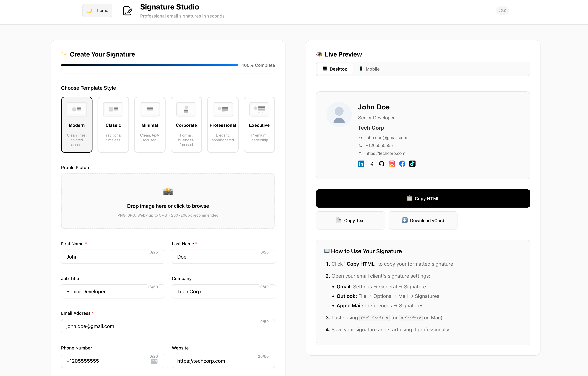This screenshot has height=376, width=588.
Task: Click the ⌘+Shift+V shortcut code
Action: click(x=411, y=318)
